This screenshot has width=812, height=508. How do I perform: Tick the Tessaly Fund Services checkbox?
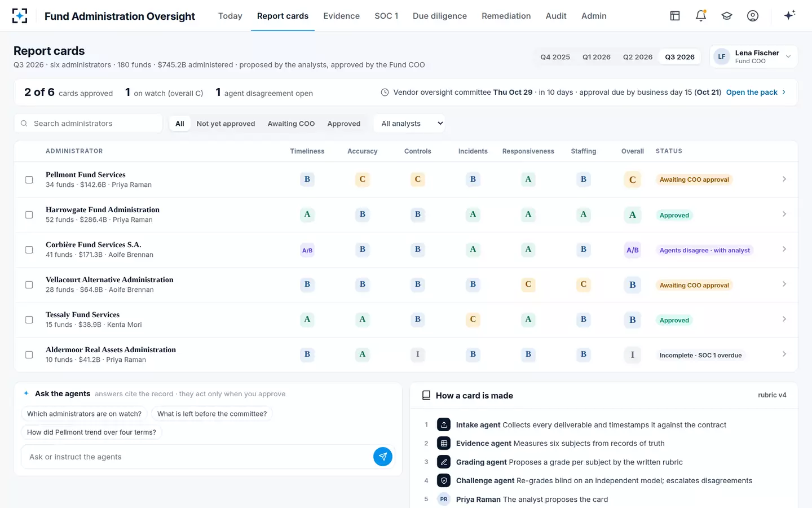(29, 319)
